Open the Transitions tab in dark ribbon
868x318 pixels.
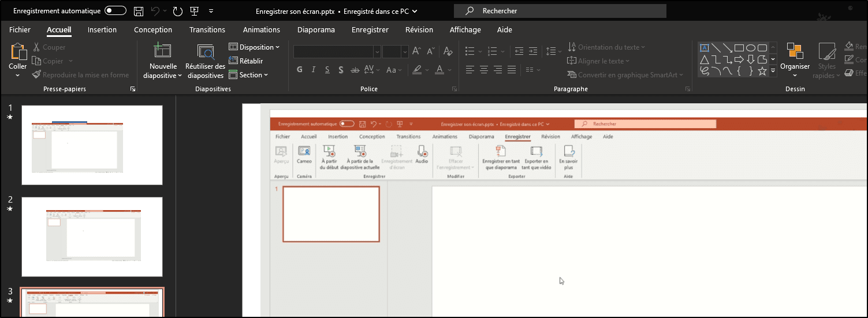pos(207,30)
